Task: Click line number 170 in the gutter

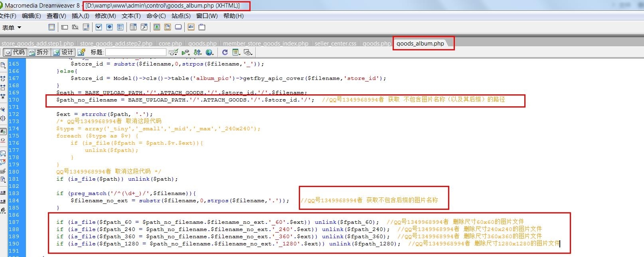Action: click(x=14, y=100)
